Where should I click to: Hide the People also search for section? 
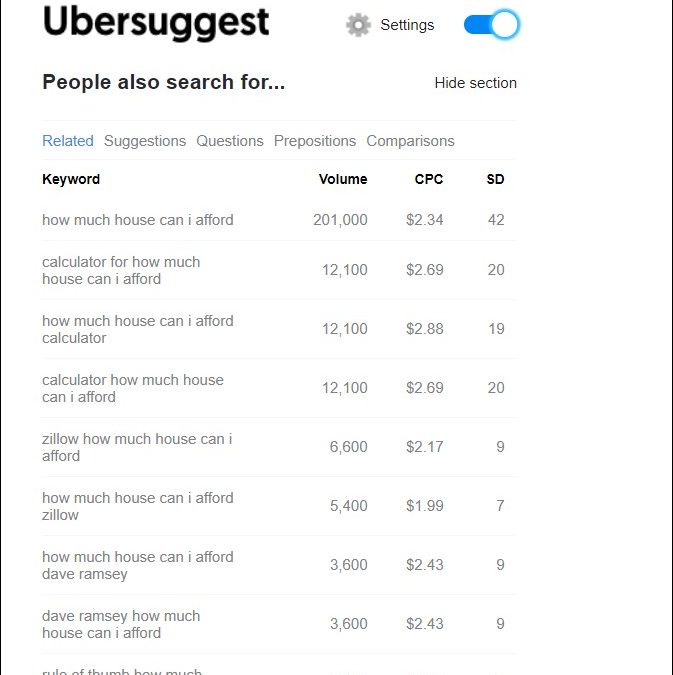[475, 83]
